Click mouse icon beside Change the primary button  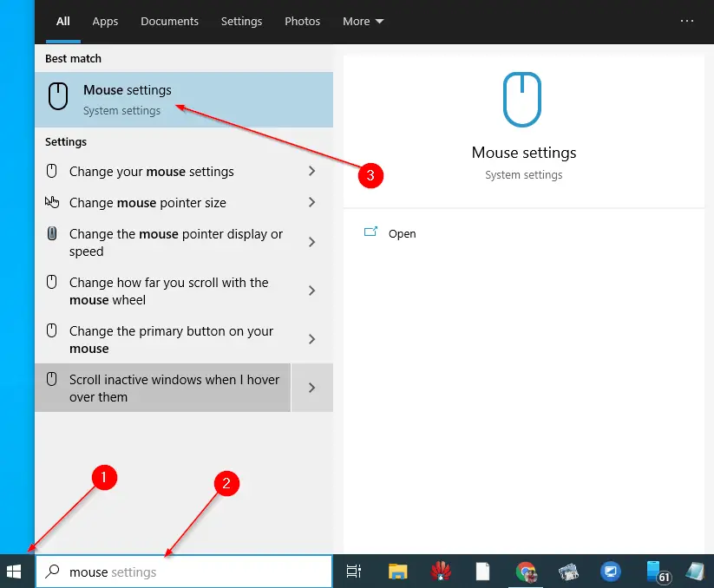point(52,330)
